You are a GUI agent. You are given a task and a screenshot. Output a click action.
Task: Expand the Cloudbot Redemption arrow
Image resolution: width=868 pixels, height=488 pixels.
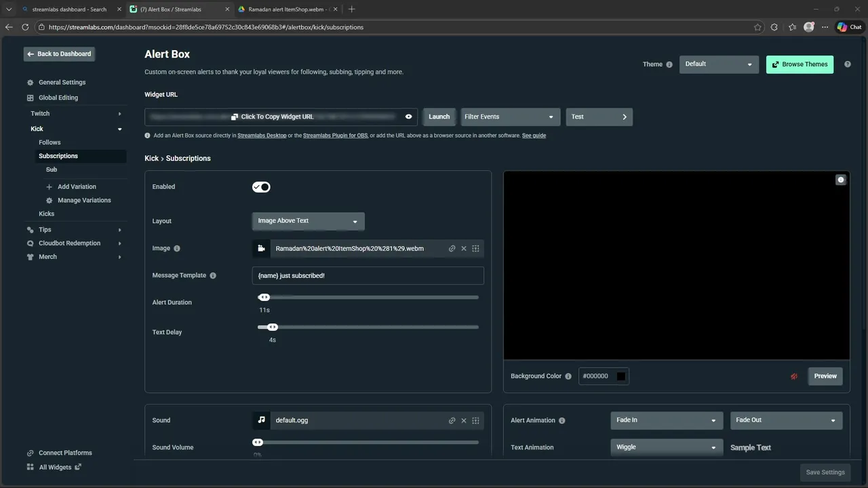coord(120,243)
